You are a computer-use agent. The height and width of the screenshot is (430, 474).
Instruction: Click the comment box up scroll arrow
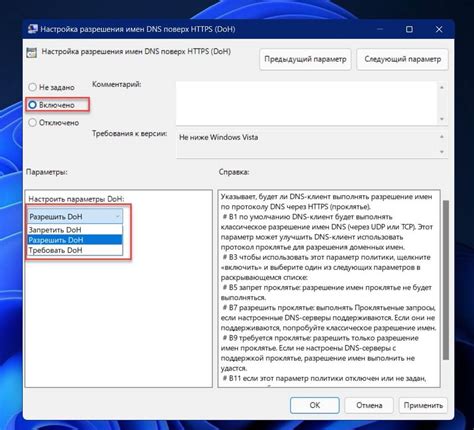pyautogui.click(x=442, y=87)
